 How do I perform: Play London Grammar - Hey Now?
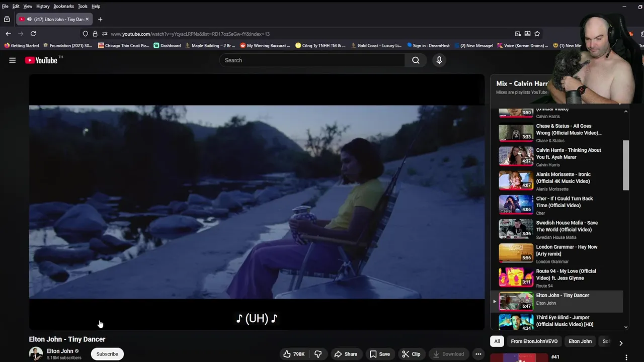coord(557,253)
